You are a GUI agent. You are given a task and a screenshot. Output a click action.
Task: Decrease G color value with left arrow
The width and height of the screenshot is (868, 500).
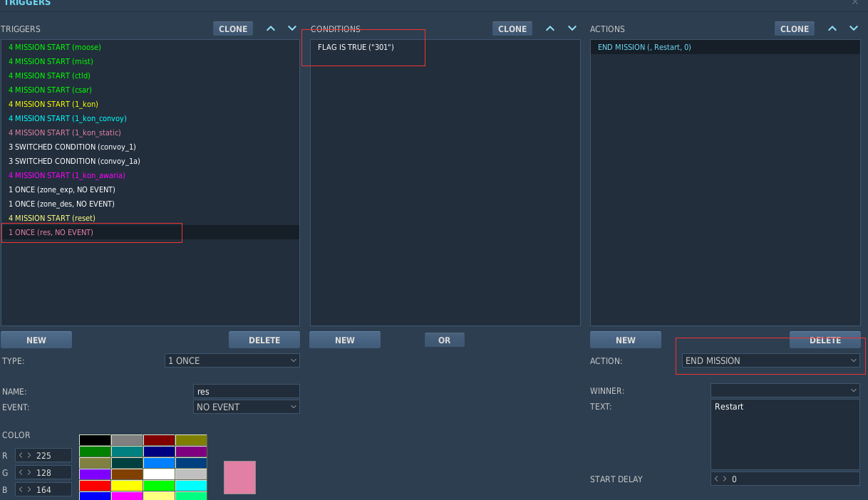click(x=21, y=473)
